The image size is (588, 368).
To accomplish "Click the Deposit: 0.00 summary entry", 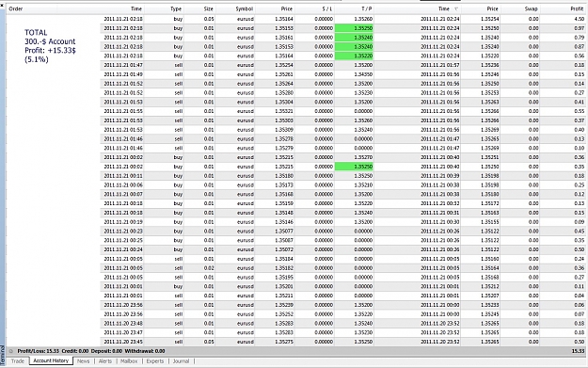I will (106, 351).
